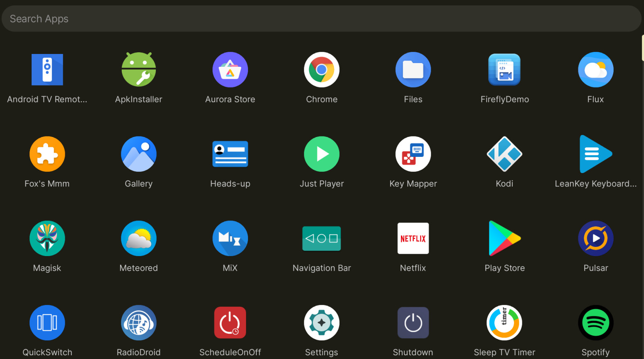Launch MiX file manager
The image size is (644, 359).
[230, 238]
